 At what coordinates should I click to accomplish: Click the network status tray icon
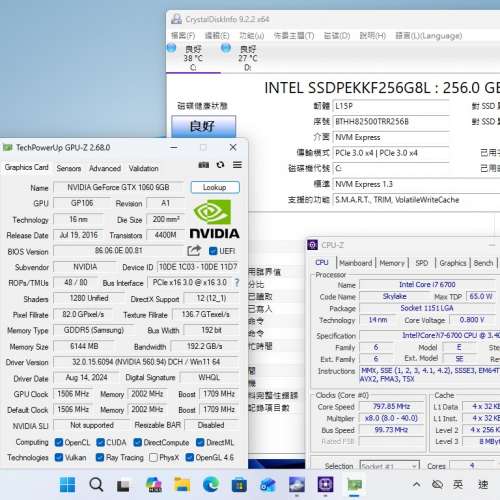437,484
